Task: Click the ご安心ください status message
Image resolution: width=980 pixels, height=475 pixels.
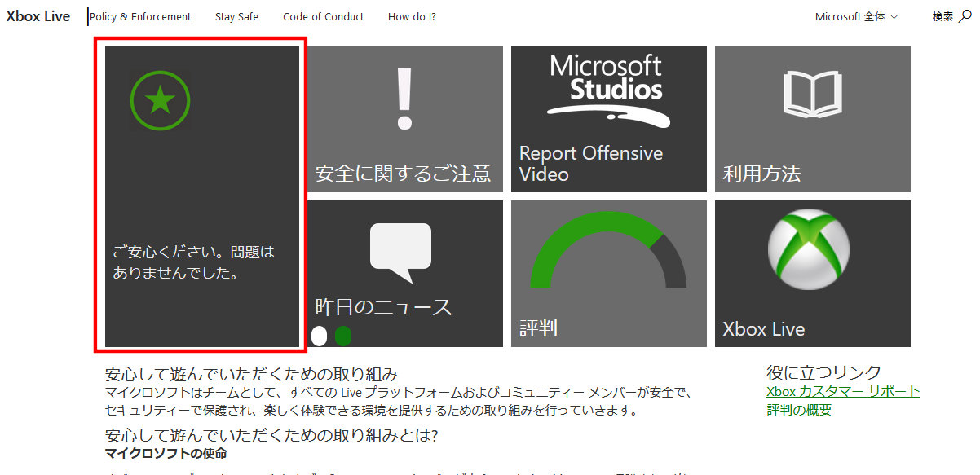Action: 194,263
